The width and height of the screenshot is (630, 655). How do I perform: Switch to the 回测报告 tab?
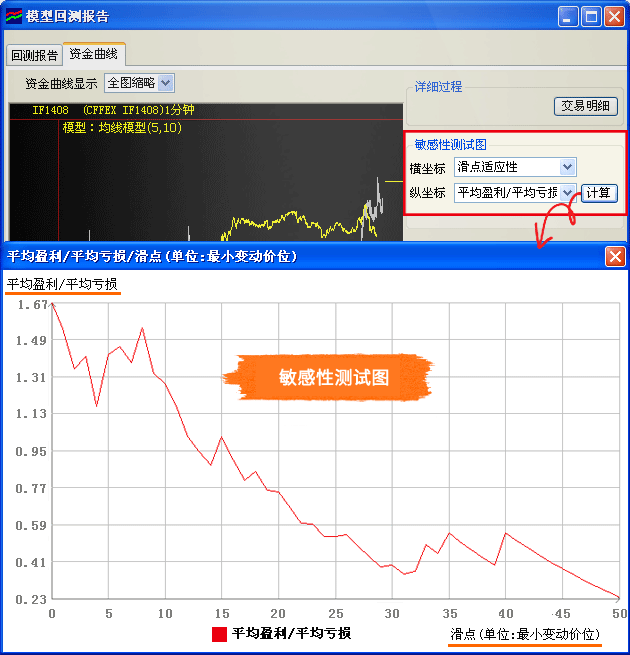pyautogui.click(x=34, y=55)
